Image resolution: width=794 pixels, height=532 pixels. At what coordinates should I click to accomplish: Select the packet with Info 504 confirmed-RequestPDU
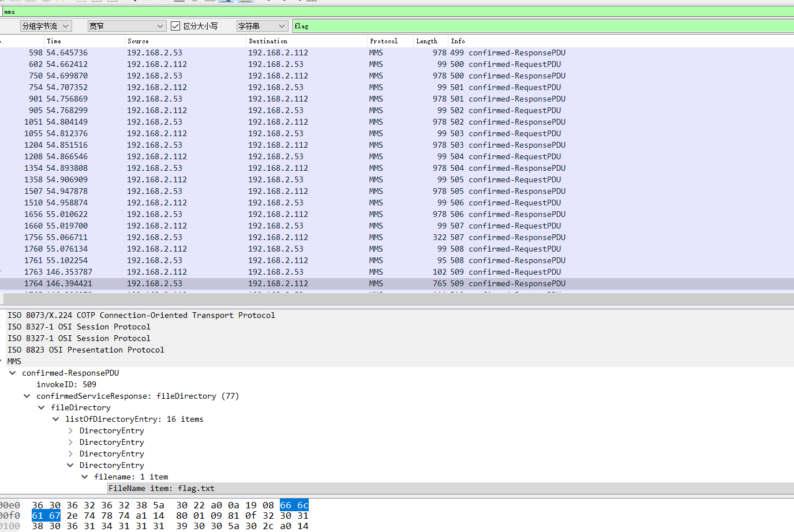point(397,156)
